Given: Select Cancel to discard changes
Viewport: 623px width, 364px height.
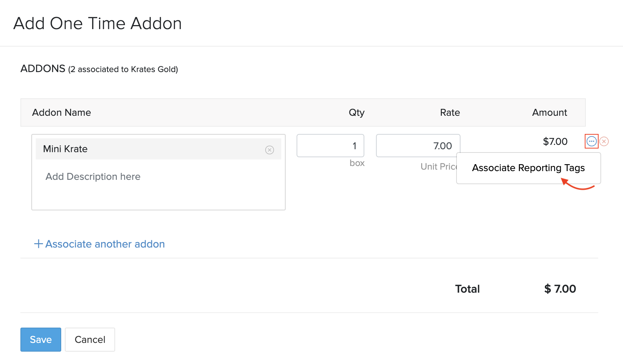Looking at the screenshot, I should pos(90,339).
